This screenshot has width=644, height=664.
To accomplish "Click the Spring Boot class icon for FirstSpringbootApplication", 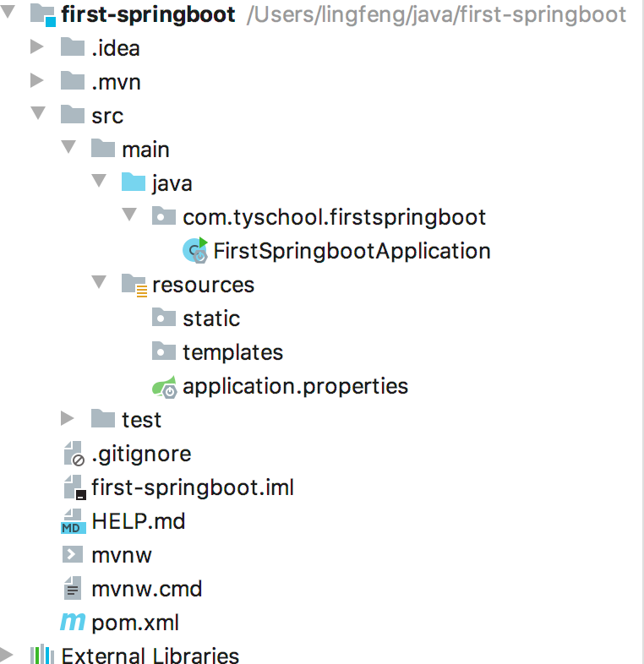I will tap(195, 251).
